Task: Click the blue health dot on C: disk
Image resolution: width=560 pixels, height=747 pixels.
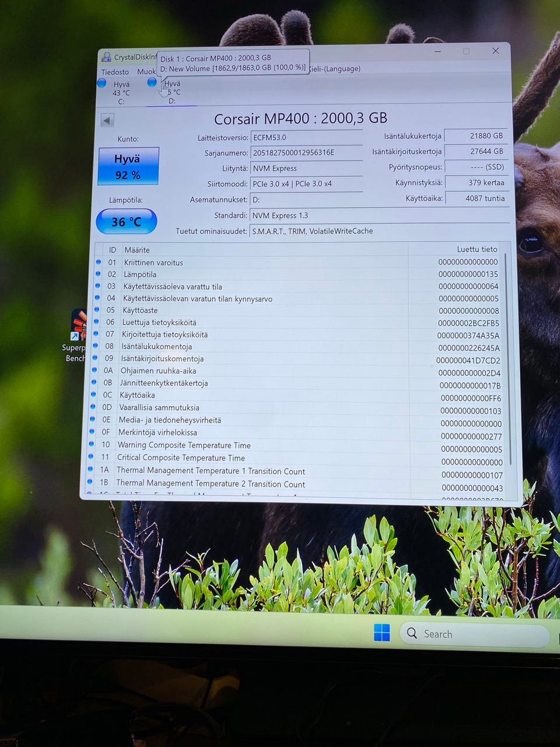Action: [101, 83]
